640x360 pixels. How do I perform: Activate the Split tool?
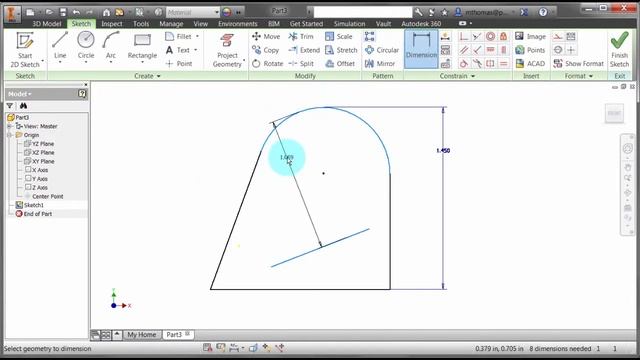(x=301, y=63)
